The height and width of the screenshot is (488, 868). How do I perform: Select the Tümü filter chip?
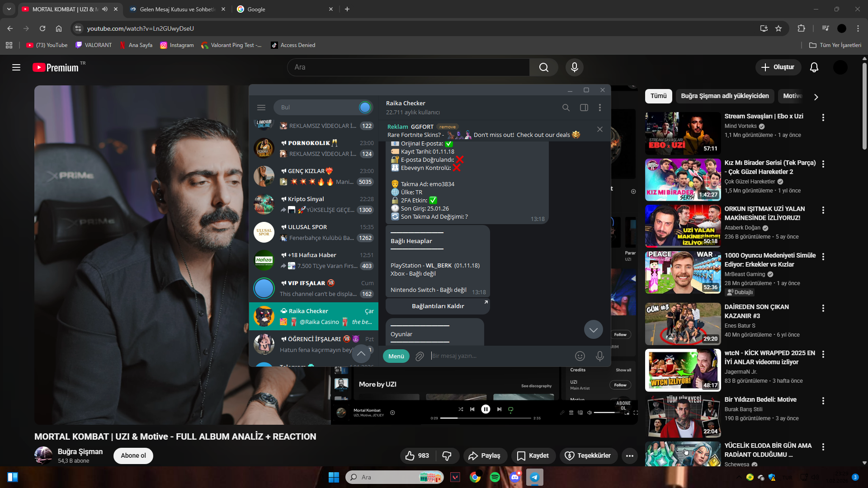click(659, 96)
